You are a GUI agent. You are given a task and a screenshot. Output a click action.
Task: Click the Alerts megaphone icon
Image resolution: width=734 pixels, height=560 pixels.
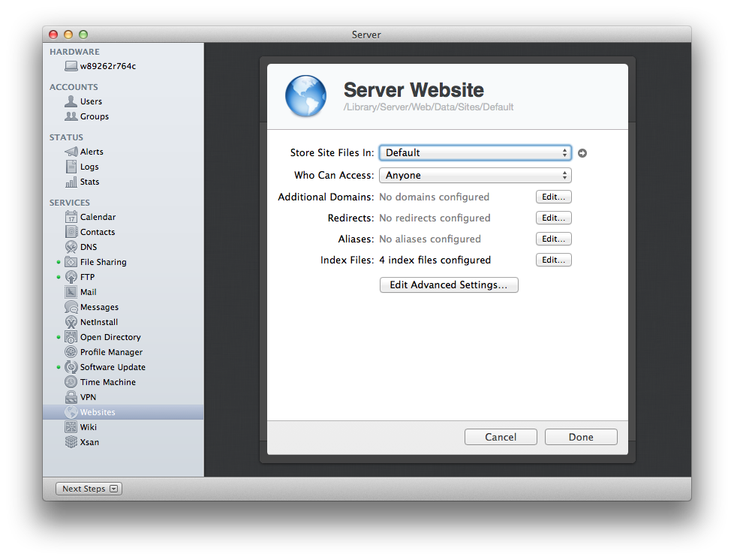click(x=71, y=152)
